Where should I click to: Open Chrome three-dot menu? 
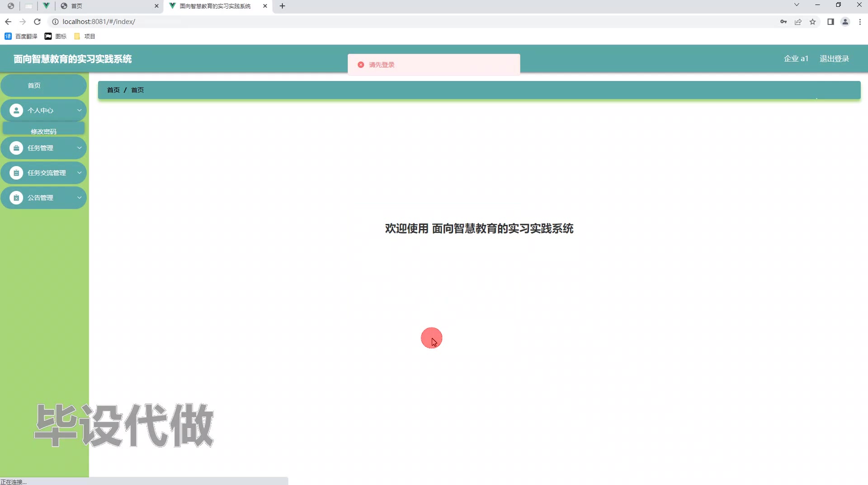coord(860,22)
